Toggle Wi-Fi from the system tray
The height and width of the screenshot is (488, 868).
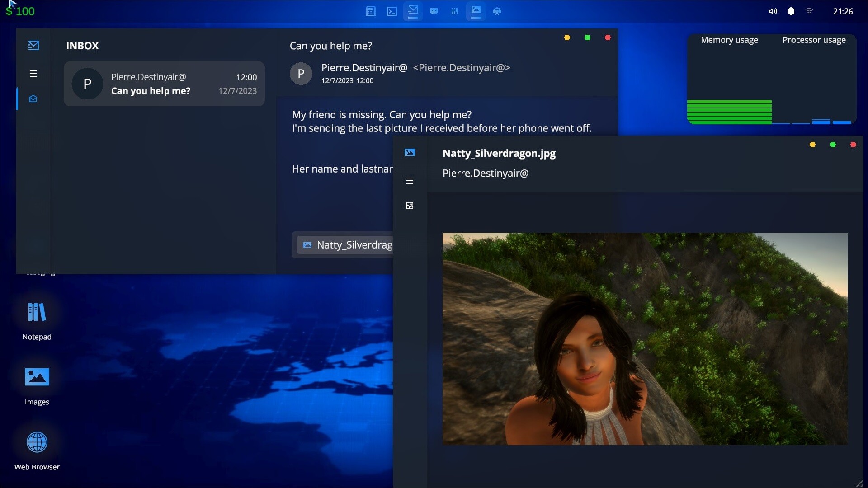pyautogui.click(x=809, y=11)
